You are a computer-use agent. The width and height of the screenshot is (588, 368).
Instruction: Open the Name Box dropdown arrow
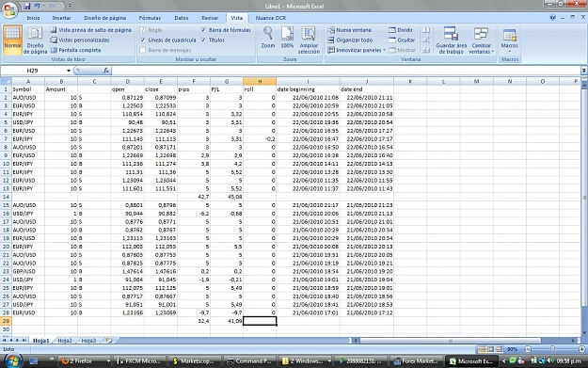point(69,71)
